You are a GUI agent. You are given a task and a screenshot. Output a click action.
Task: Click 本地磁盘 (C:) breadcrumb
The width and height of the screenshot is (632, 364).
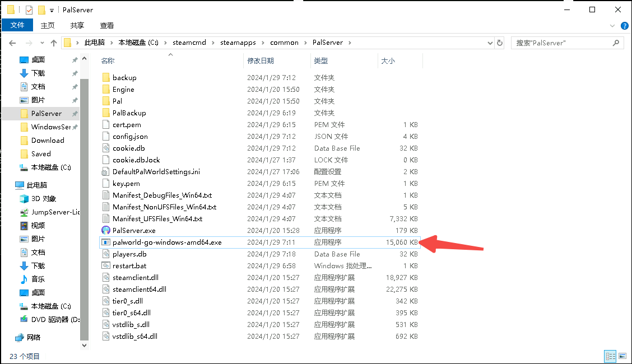tap(138, 43)
